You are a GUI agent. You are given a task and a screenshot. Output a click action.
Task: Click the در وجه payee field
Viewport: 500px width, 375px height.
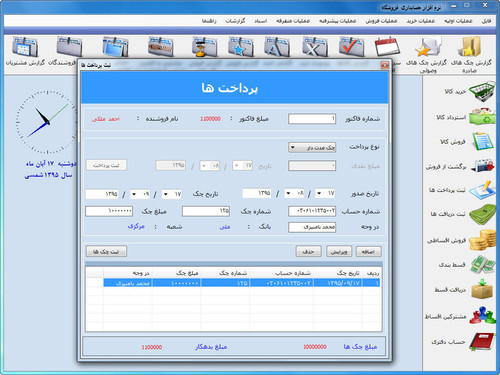pos(312,227)
